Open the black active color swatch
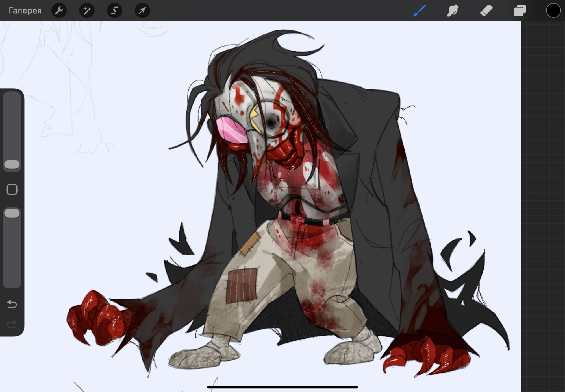This screenshot has height=392, width=565. 553,11
